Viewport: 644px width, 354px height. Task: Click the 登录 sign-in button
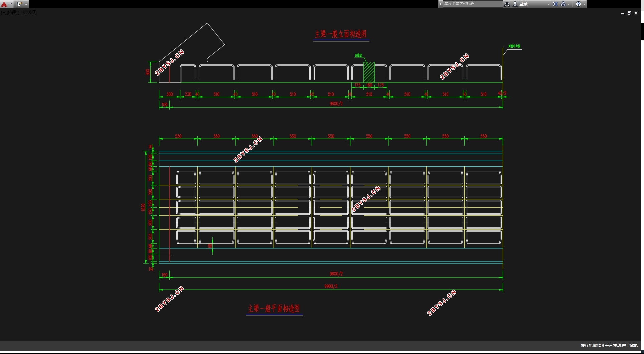520,4
